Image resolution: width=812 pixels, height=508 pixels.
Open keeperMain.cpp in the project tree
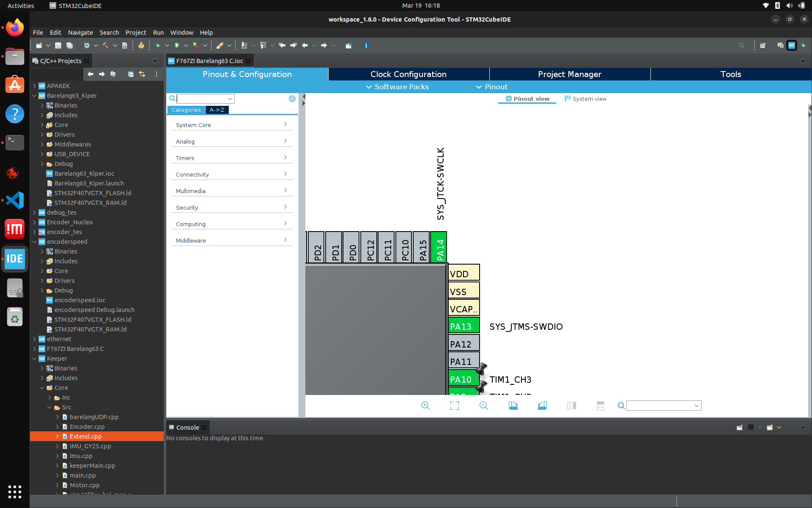[92, 466]
